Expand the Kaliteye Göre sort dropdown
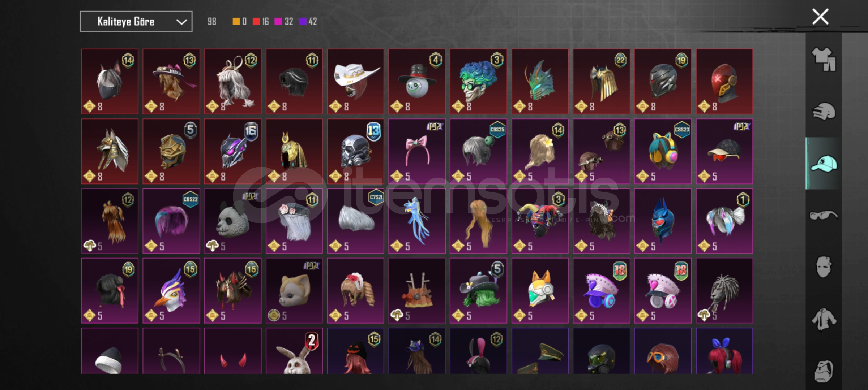 click(136, 22)
